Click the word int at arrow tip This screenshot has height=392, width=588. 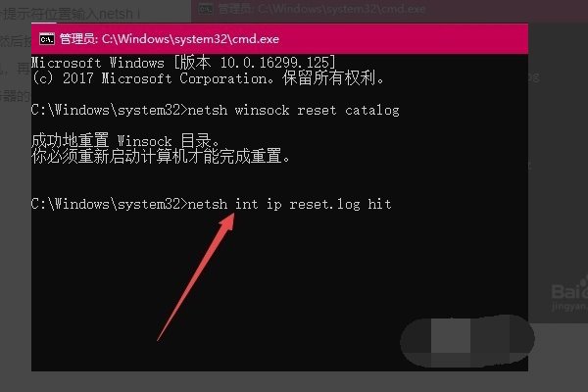(x=246, y=204)
